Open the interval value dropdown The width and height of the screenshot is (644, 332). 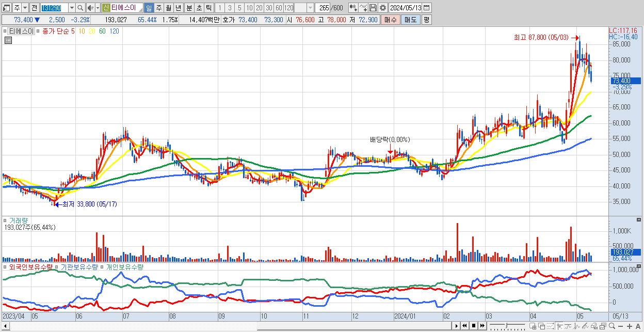[310, 8]
